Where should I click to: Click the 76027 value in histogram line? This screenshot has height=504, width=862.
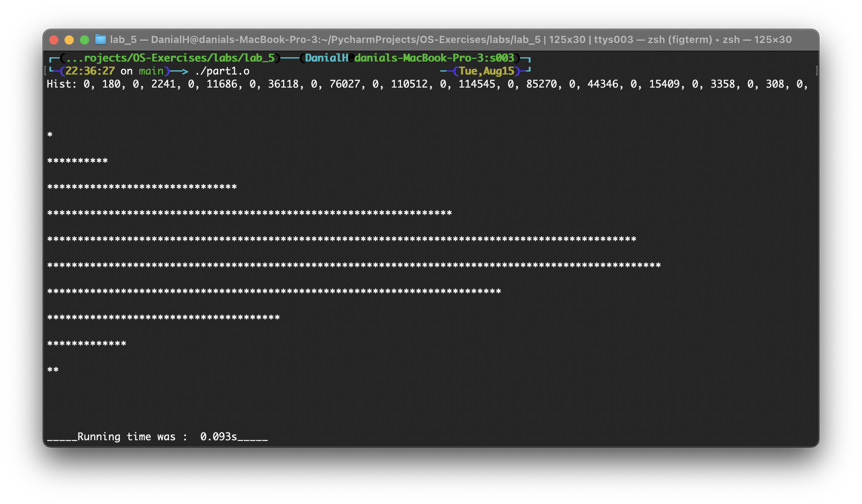345,84
